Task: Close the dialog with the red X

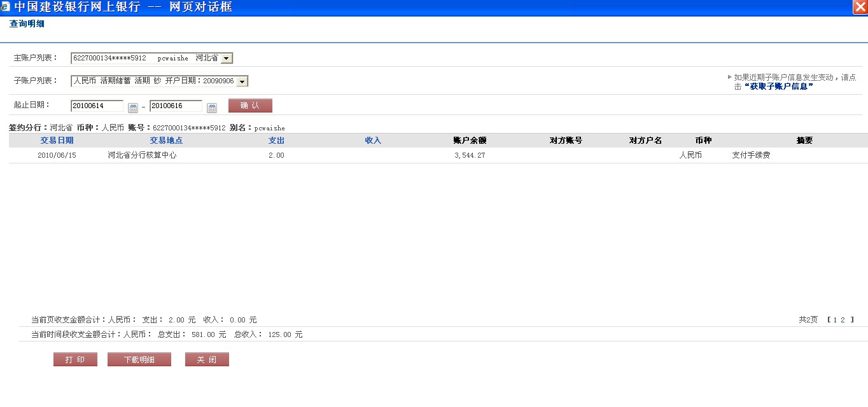Action: click(860, 8)
